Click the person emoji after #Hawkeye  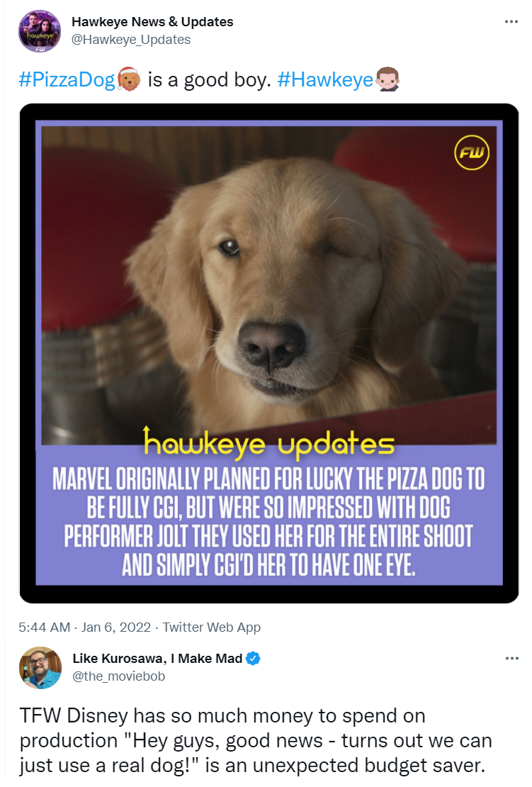[387, 81]
